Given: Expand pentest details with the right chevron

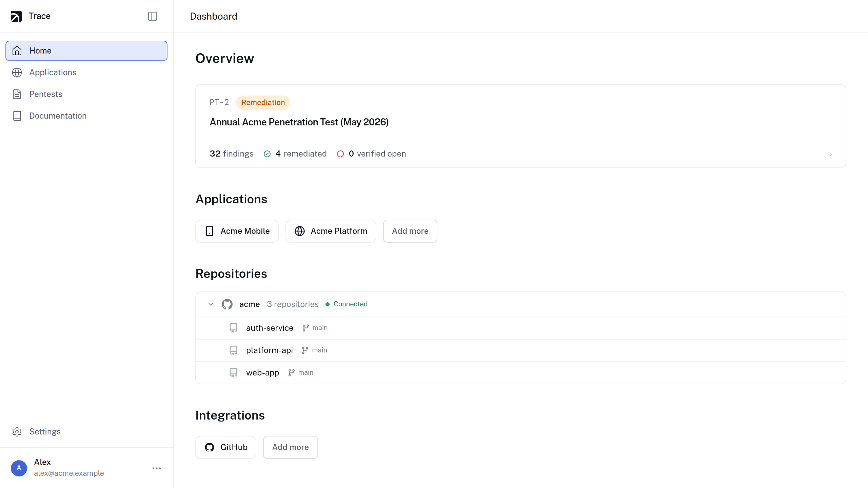Looking at the screenshot, I should point(831,154).
